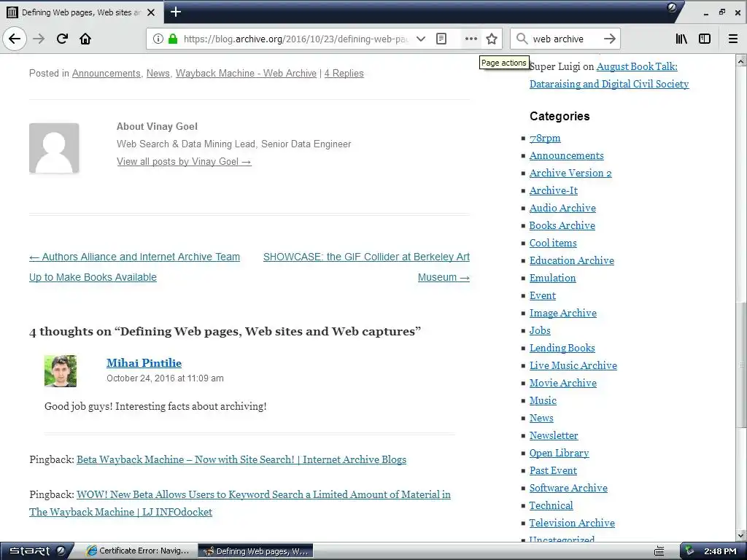Open the Live Music Archive category
Image resolution: width=747 pixels, height=560 pixels.
click(x=573, y=366)
